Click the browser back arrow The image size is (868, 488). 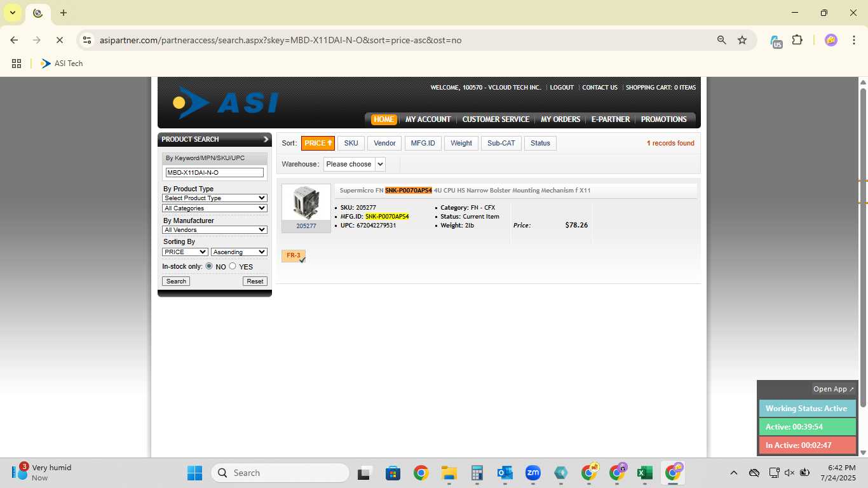14,40
